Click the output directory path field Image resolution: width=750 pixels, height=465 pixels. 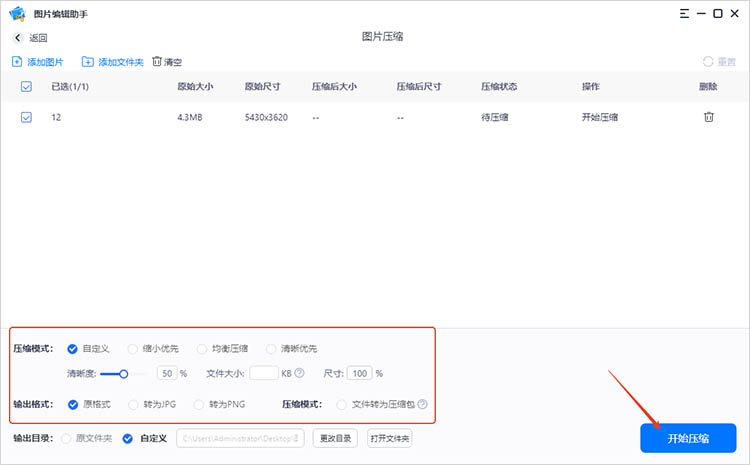[240, 438]
